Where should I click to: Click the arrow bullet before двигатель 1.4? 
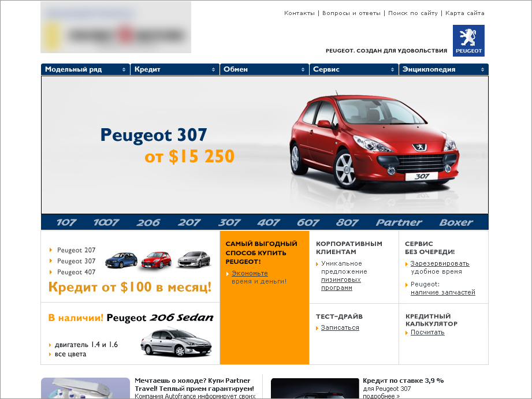click(x=50, y=345)
